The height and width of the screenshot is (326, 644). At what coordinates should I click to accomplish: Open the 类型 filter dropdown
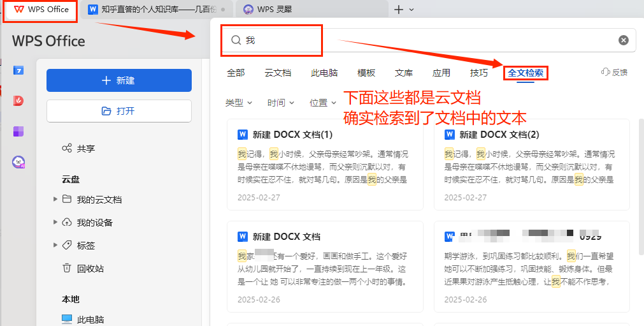click(239, 103)
